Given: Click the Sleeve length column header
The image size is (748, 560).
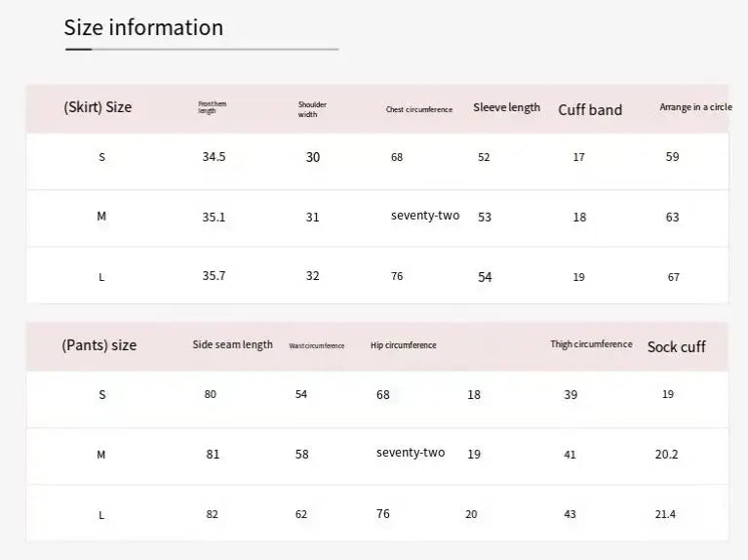Looking at the screenshot, I should pyautogui.click(x=506, y=108).
